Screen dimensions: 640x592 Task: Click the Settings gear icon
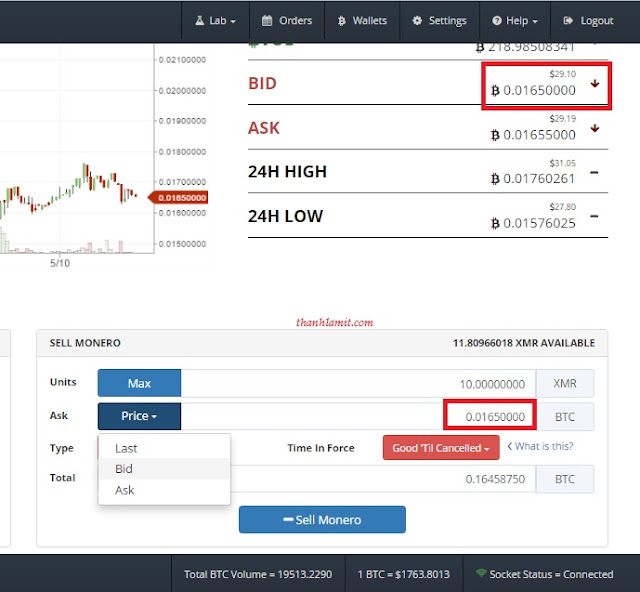pyautogui.click(x=417, y=20)
